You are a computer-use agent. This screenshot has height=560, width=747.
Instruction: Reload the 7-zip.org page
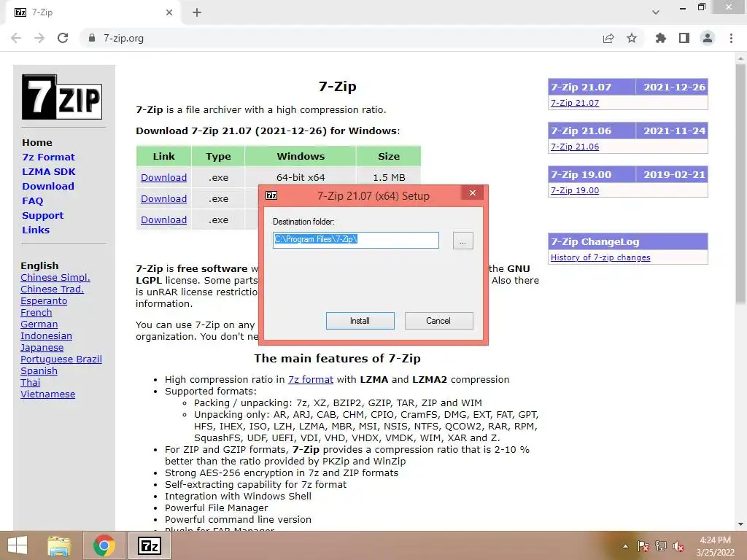pyautogui.click(x=63, y=38)
